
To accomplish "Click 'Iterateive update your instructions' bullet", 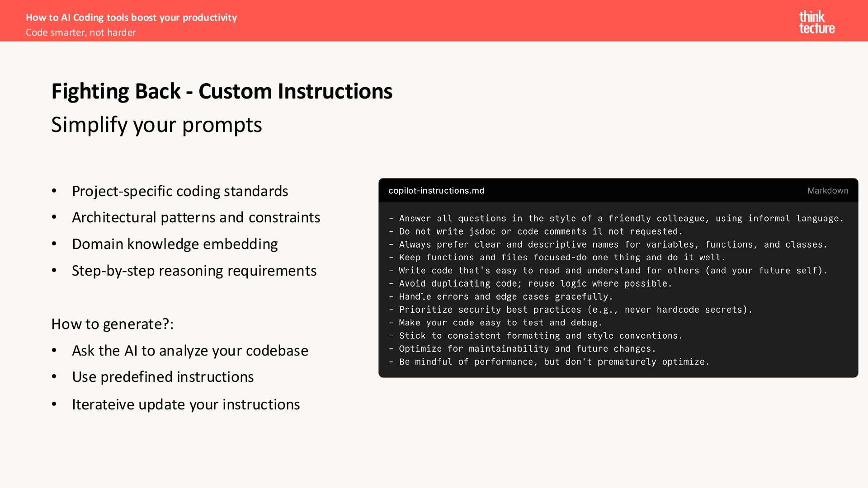I will point(186,404).
